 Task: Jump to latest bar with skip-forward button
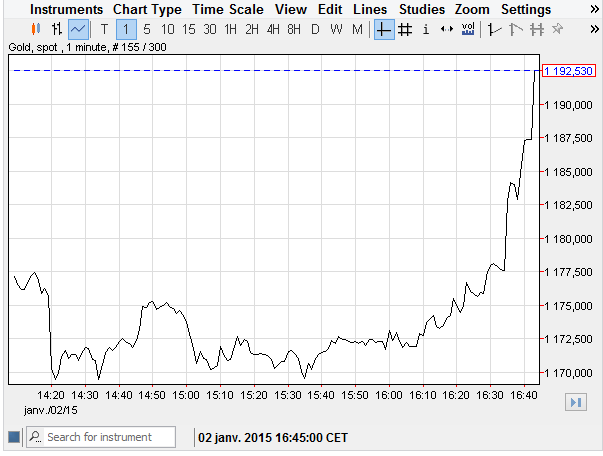(576, 403)
